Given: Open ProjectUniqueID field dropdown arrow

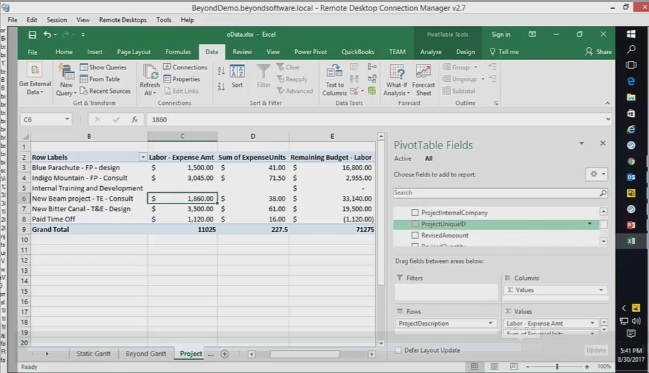Looking at the screenshot, I should click(589, 224).
